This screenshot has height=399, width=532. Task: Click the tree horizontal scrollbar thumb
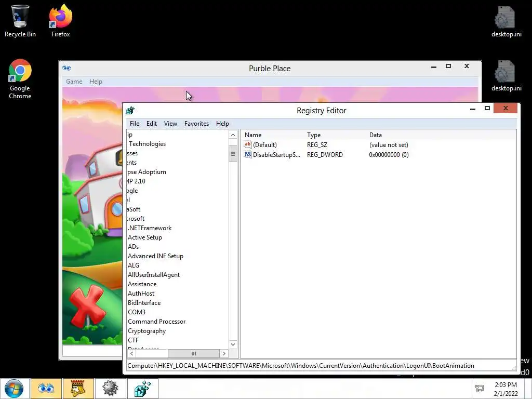tap(194, 353)
